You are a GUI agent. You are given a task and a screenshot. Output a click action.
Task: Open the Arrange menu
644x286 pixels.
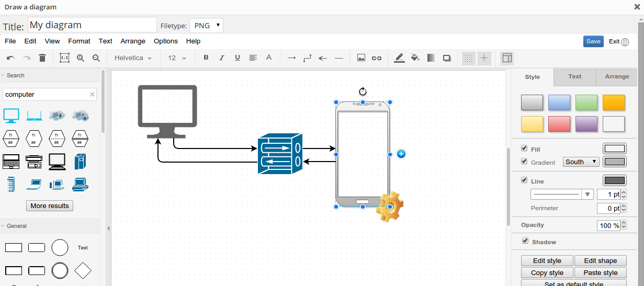click(x=133, y=41)
